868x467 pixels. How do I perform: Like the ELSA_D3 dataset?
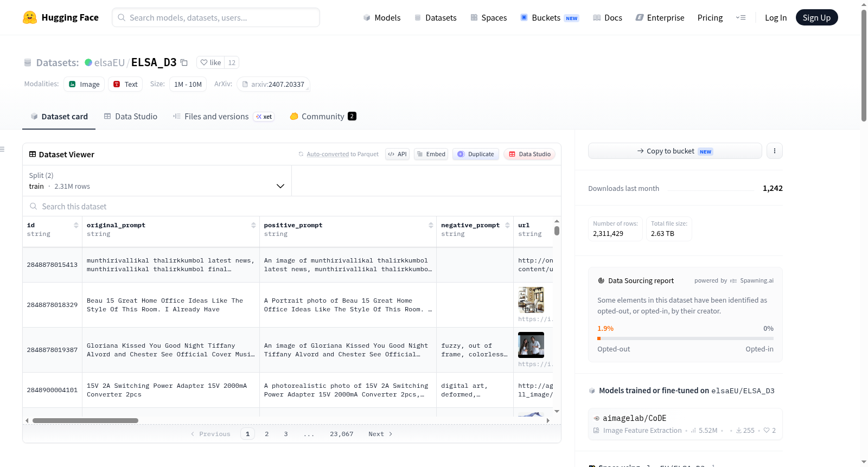click(x=210, y=62)
